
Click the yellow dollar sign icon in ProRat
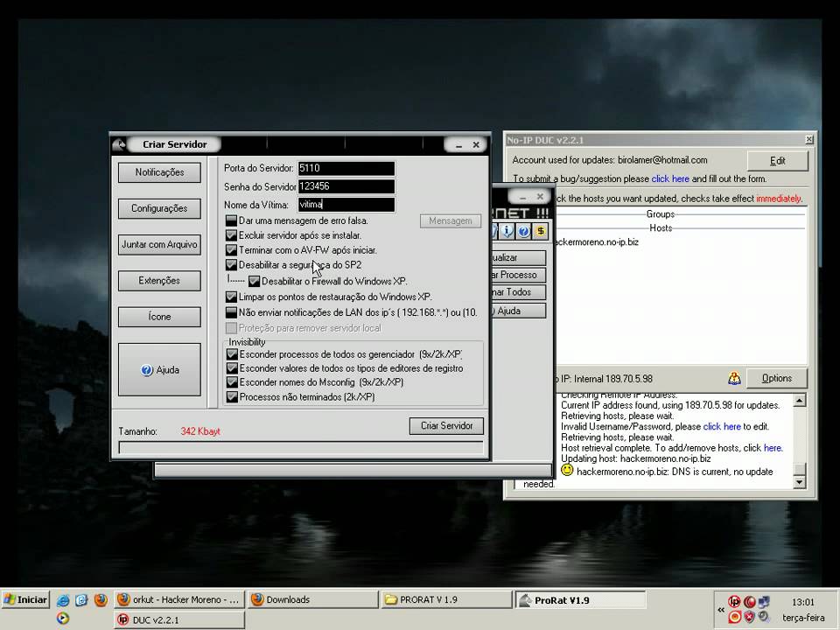point(541,231)
